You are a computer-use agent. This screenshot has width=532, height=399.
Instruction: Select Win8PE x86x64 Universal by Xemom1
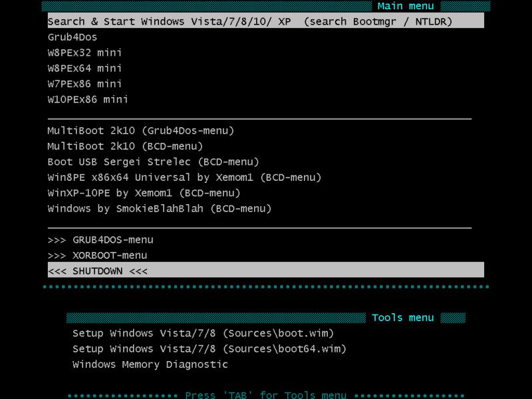tap(184, 178)
